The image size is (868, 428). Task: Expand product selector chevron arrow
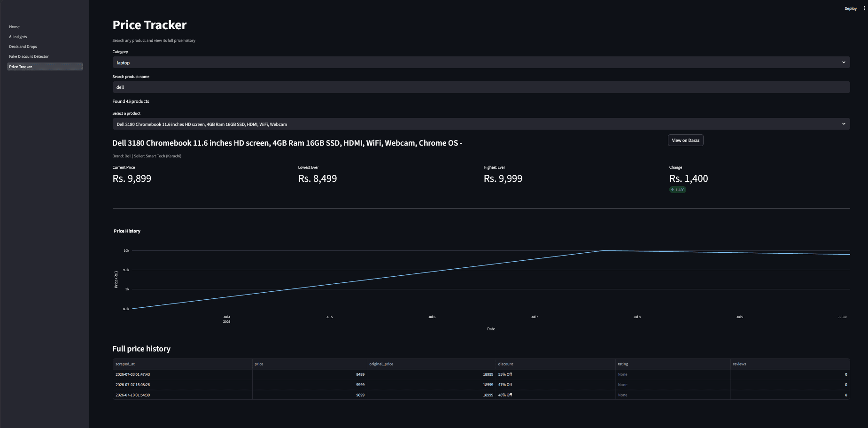(x=844, y=124)
